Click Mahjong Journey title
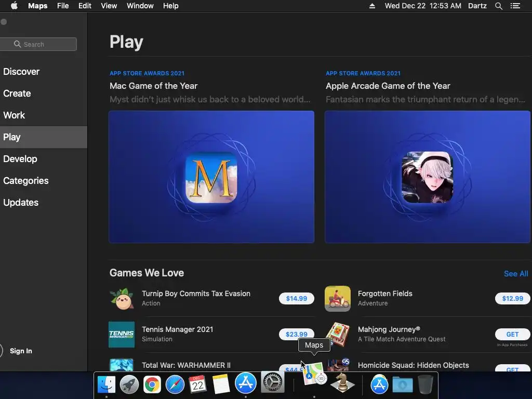Screen dimensions: 532x399 point(389,329)
